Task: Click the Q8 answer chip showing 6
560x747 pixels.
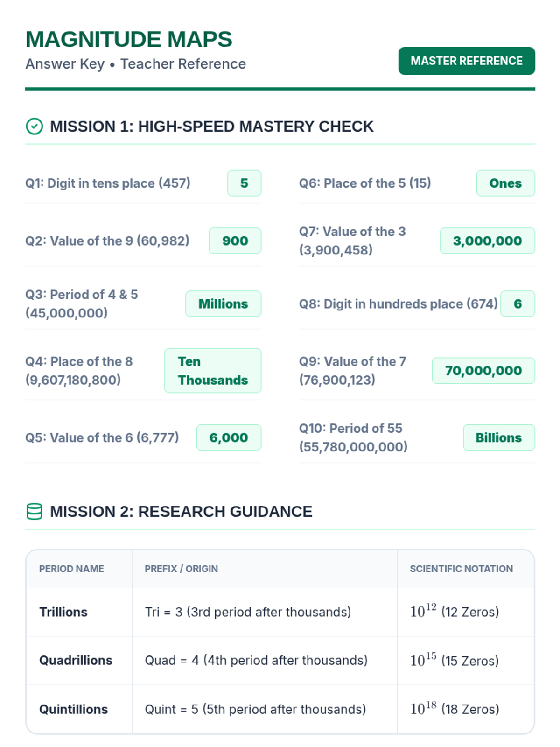Action: [x=518, y=303]
